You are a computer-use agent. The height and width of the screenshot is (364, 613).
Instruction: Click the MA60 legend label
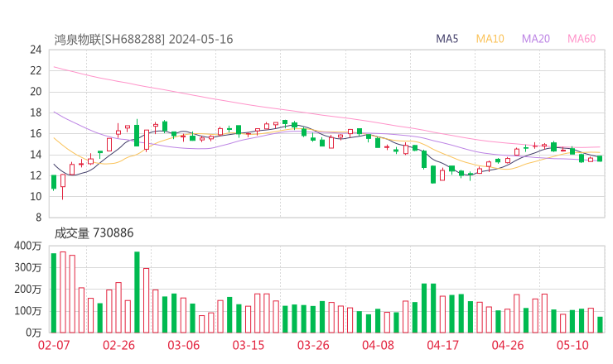(x=582, y=39)
